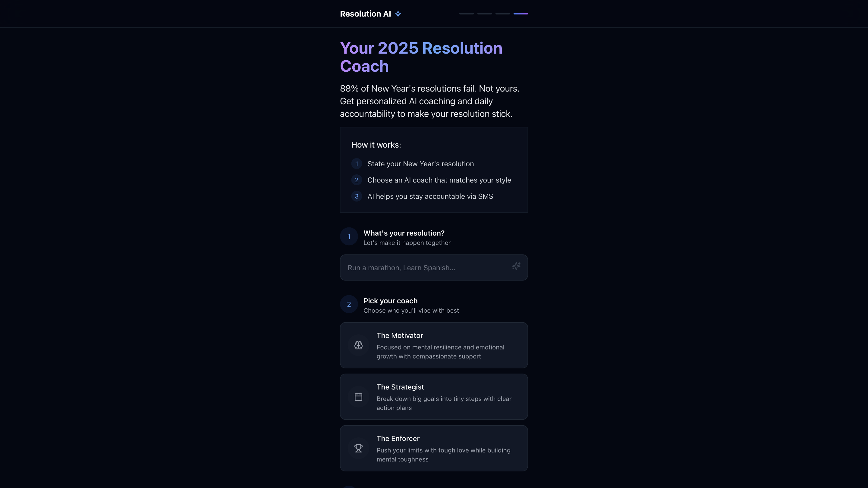Click circle 3 beside the SMS accountability step
Image resolution: width=868 pixels, height=488 pixels.
[x=357, y=196]
